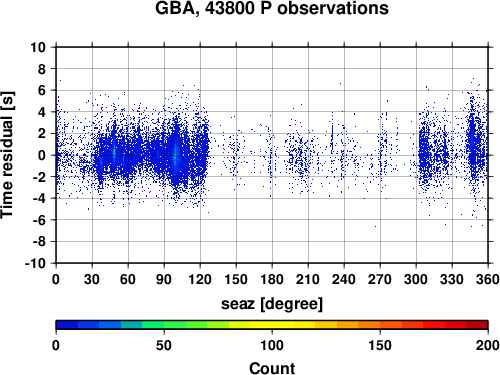This screenshot has height=375, width=500.
Task: Click the 'Time residual [s]' axis label
Action: (8, 155)
